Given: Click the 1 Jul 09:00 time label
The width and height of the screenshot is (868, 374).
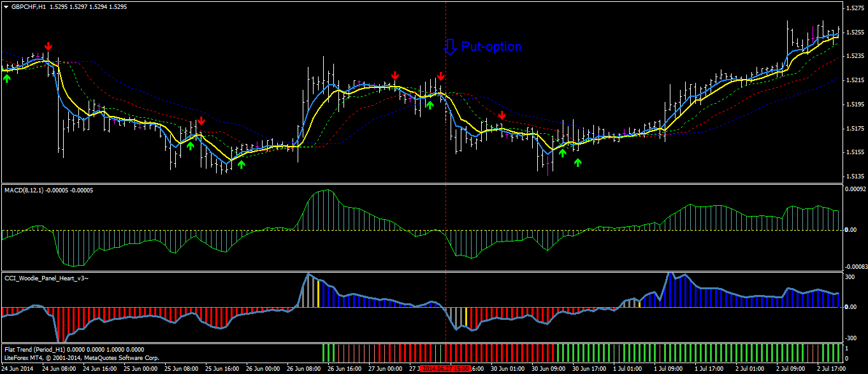Looking at the screenshot, I should [x=669, y=368].
